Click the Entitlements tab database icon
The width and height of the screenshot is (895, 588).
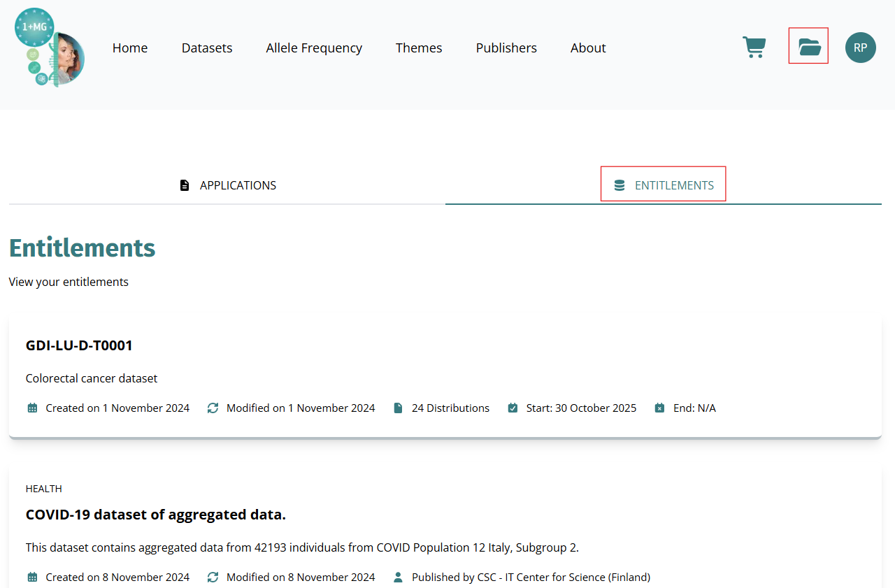pyautogui.click(x=619, y=185)
